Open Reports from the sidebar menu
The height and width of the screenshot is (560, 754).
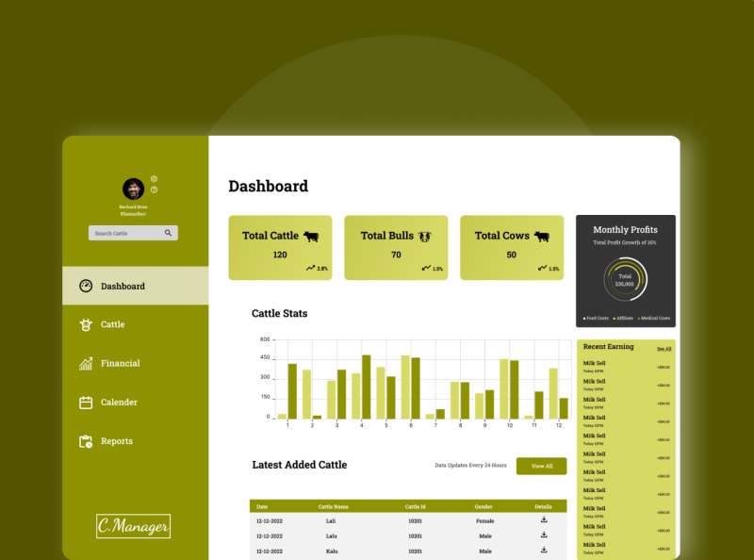[x=115, y=440]
